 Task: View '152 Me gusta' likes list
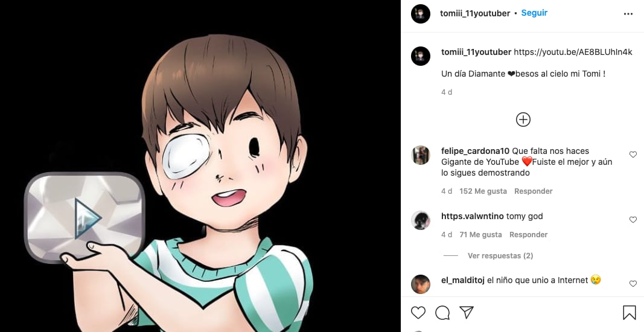[483, 191]
